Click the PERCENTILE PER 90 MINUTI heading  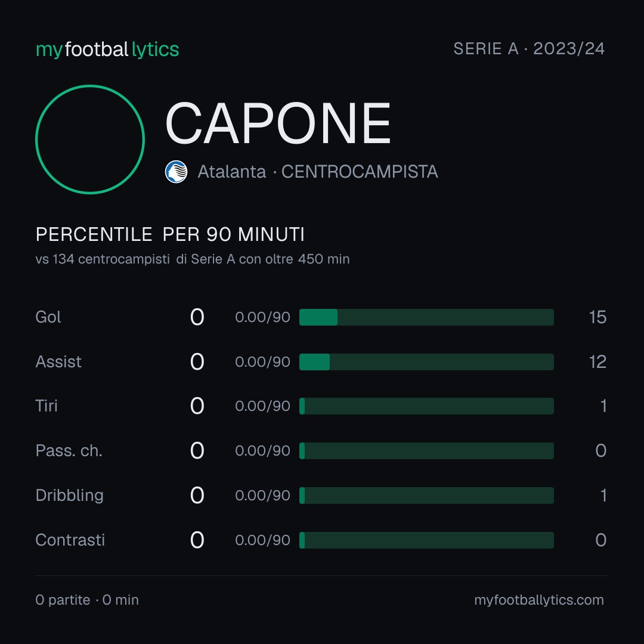[170, 234]
